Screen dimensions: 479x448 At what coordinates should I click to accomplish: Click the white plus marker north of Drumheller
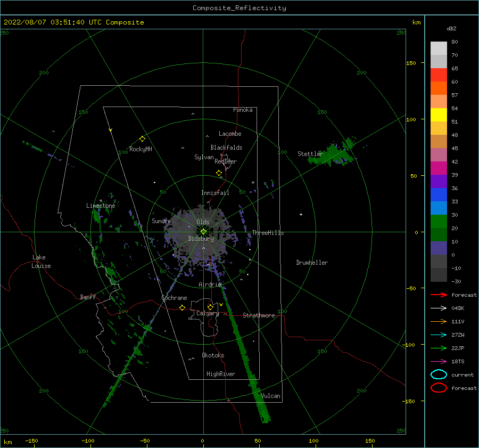pyautogui.click(x=301, y=214)
